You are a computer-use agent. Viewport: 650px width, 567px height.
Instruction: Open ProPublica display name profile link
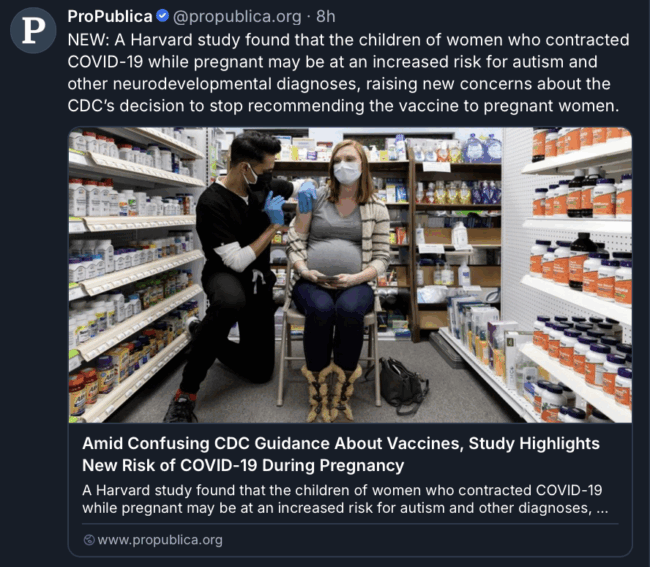click(x=110, y=17)
